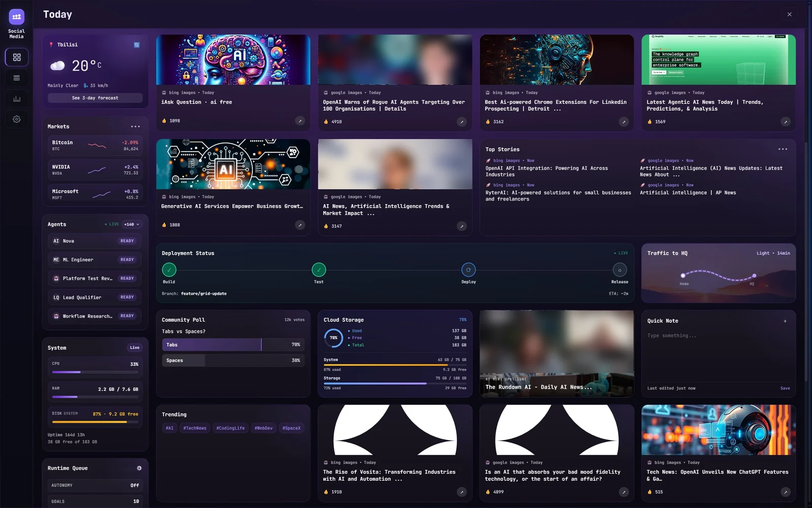Open the Social Media app icon
The image size is (812, 508).
tap(16, 17)
